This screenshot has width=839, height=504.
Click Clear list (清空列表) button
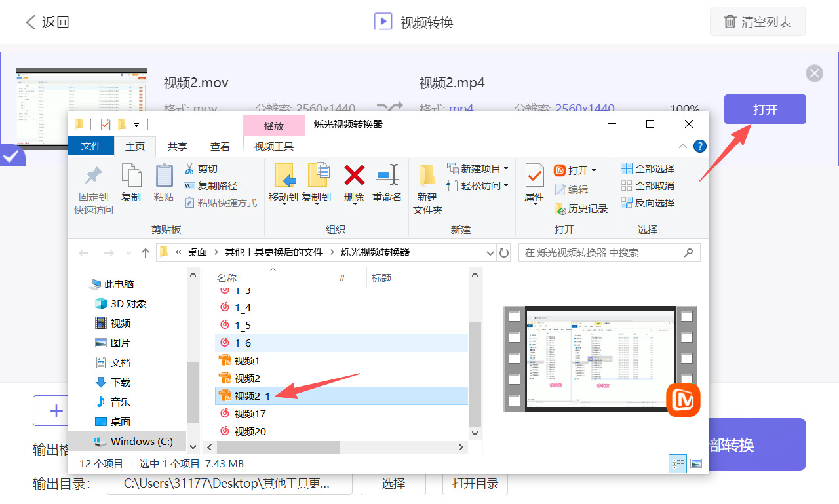pos(757,22)
